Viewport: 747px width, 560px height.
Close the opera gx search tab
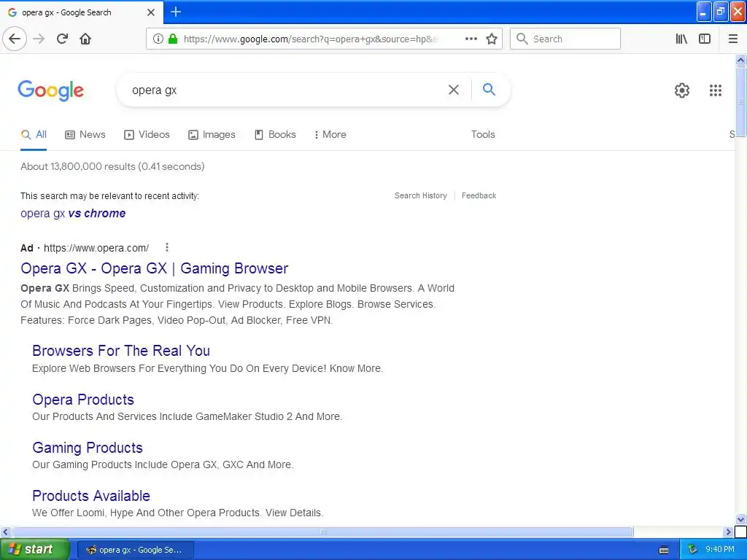click(x=151, y=12)
